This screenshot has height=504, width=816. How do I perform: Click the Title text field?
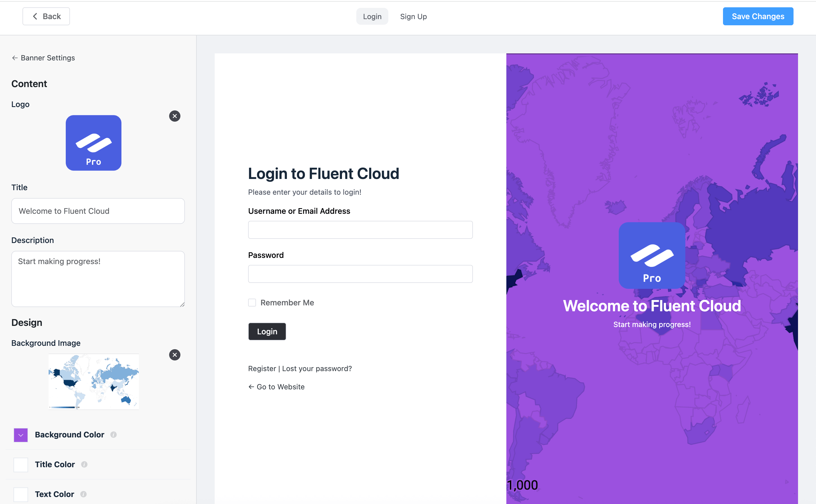click(x=98, y=211)
